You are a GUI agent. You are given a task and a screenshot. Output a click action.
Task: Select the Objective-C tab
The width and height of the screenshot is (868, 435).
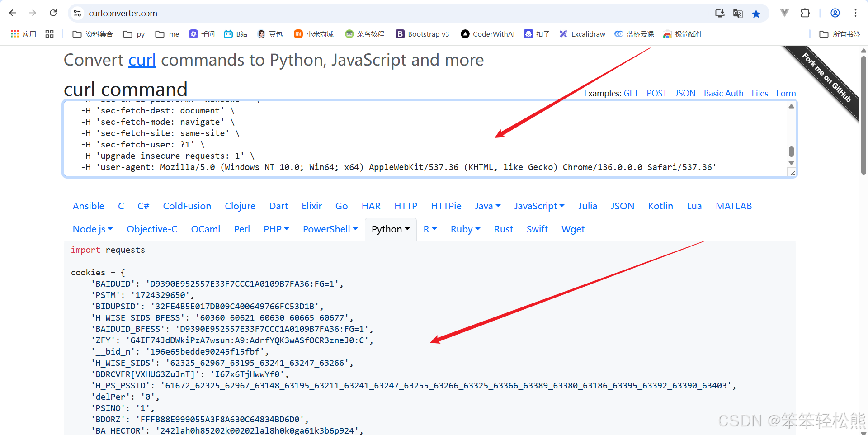[x=152, y=229]
